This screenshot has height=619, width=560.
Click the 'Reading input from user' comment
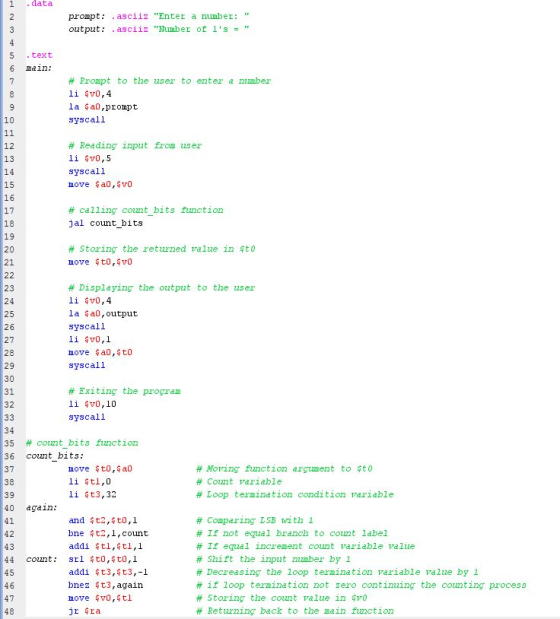coord(135,146)
